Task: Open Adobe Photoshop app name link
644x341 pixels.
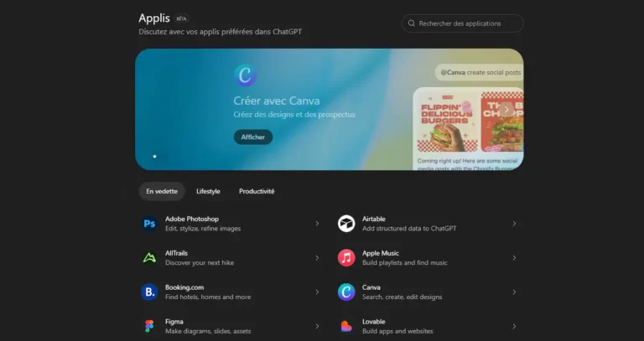Action: tap(192, 220)
